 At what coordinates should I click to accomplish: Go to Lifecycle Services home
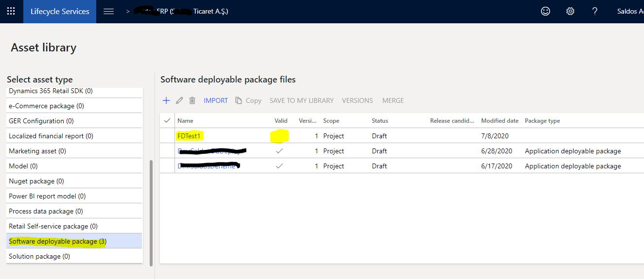[60, 12]
